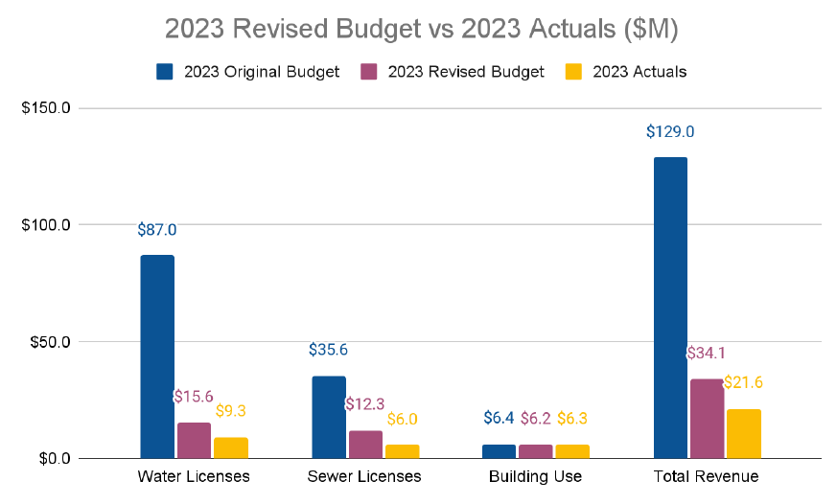
Task: Click the chart title text
Action: click(421, 30)
